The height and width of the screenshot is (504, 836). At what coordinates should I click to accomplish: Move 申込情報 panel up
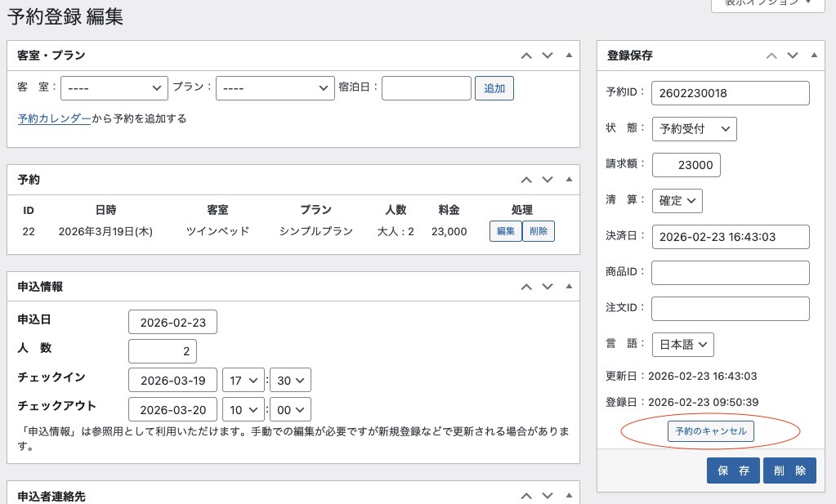click(x=526, y=287)
